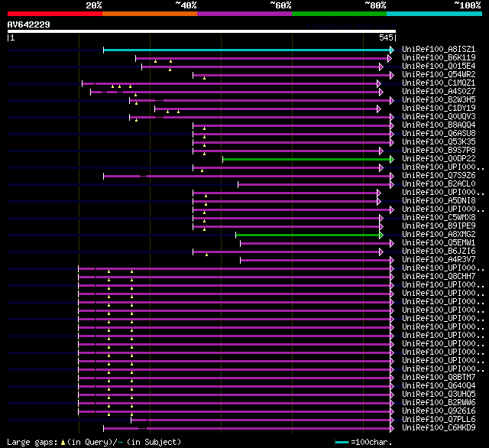The image size is (489, 448).
Task: Click the green alignment bar for A8XMG2
Action: click(x=307, y=235)
